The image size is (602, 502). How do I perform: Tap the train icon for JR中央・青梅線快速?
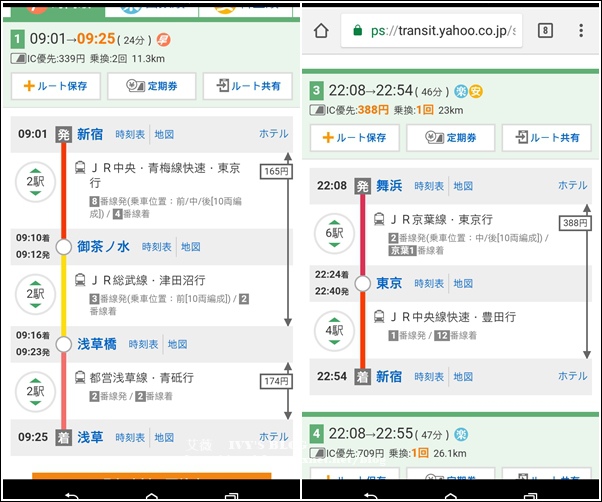[x=80, y=168]
